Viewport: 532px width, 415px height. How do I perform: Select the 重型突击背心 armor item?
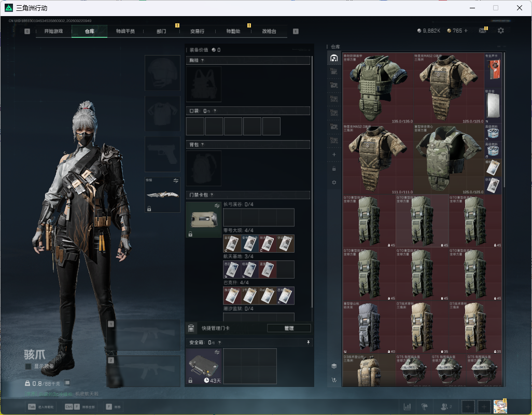[449, 159]
